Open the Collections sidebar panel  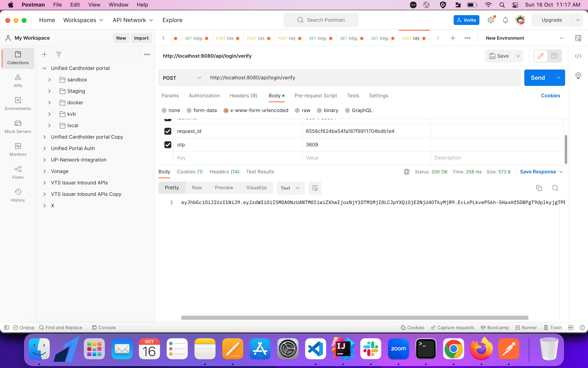point(18,58)
